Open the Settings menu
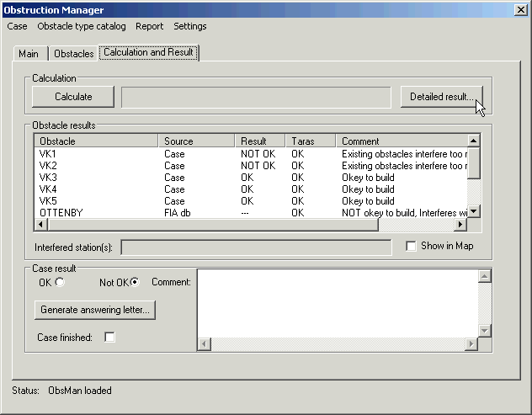532x415 pixels. tap(190, 26)
